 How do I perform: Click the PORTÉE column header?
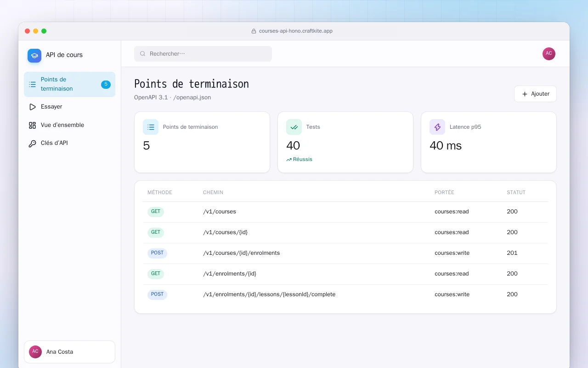(x=444, y=192)
